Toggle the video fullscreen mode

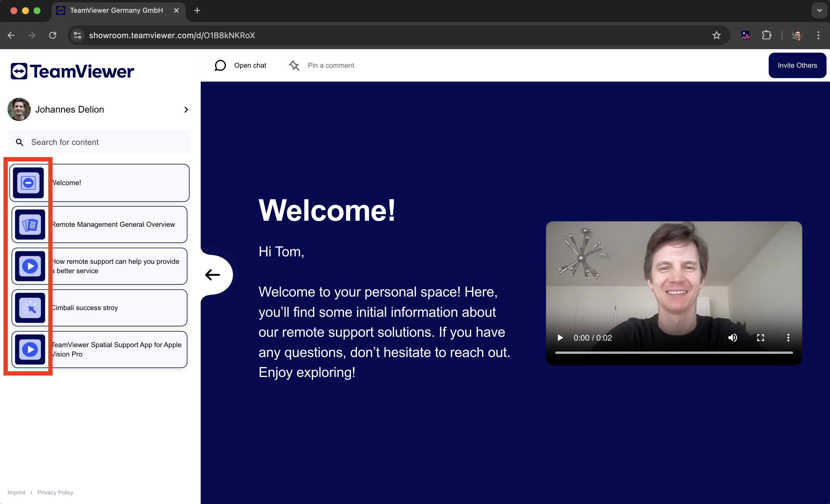(760, 338)
